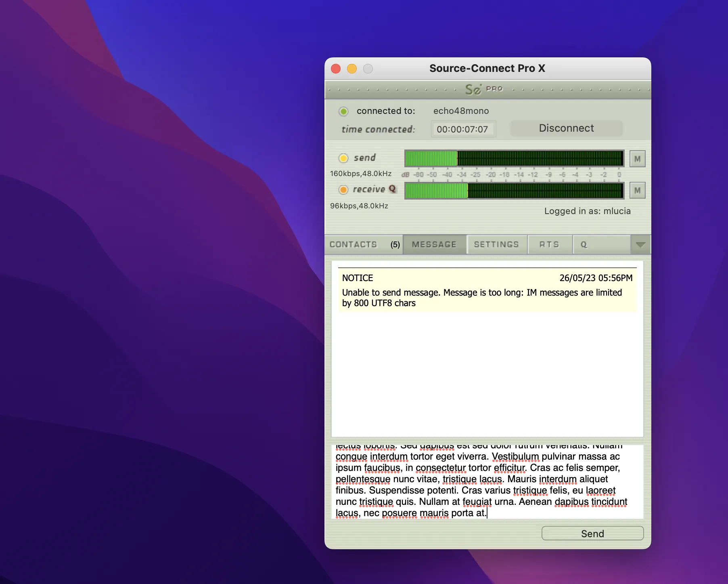Send the typed message
The height and width of the screenshot is (584, 728).
(592, 534)
